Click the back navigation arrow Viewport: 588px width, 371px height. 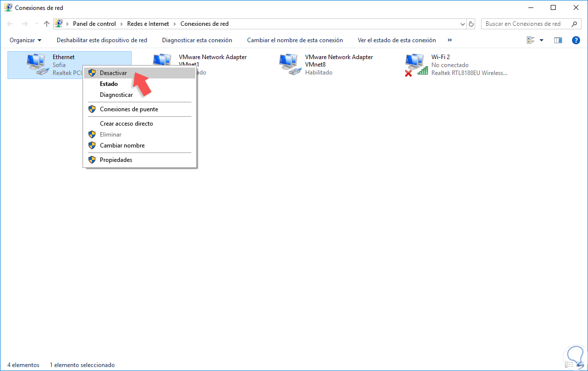(x=10, y=24)
